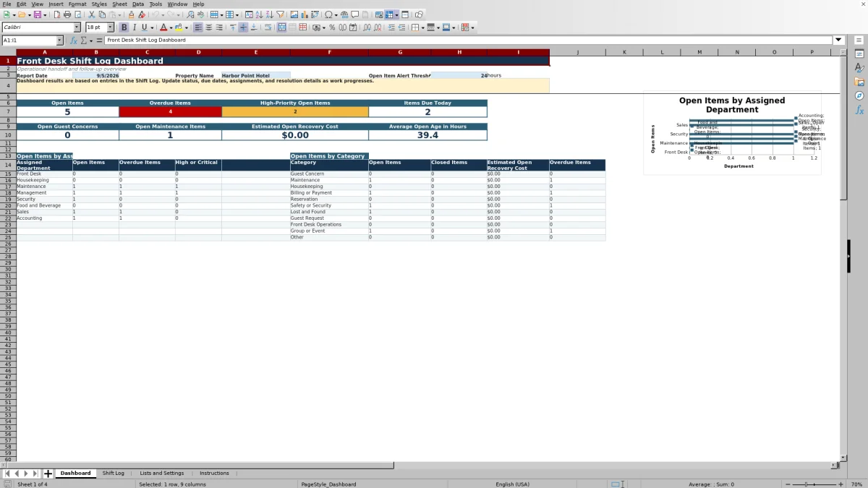Click the Copy icon
Viewport: 868px width, 488px height.
(x=102, y=14)
